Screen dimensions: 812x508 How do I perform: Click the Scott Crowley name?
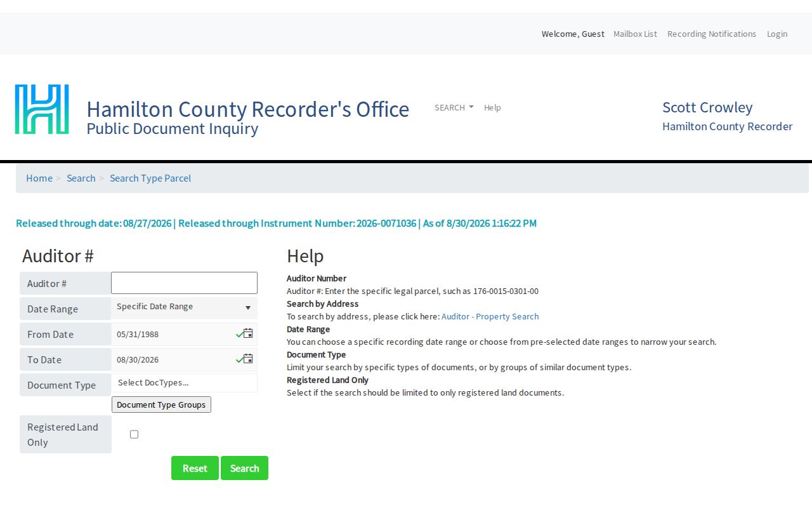tap(707, 107)
